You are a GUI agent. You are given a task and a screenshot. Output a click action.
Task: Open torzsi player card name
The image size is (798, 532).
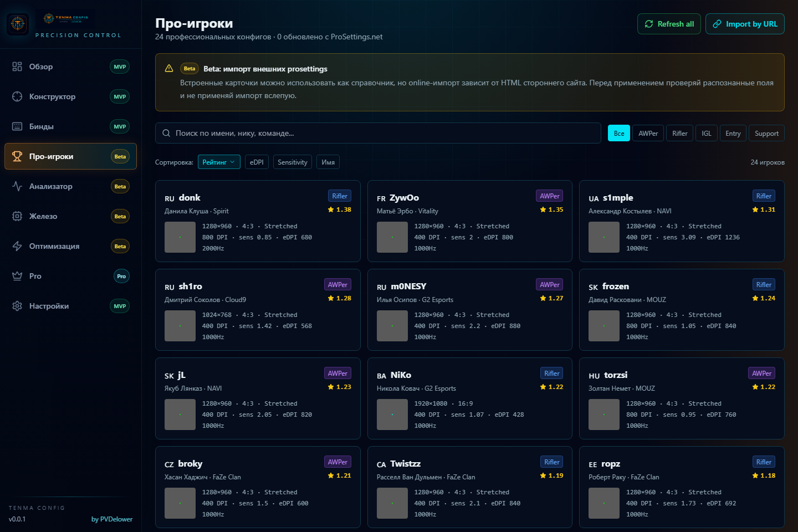pyautogui.click(x=616, y=375)
